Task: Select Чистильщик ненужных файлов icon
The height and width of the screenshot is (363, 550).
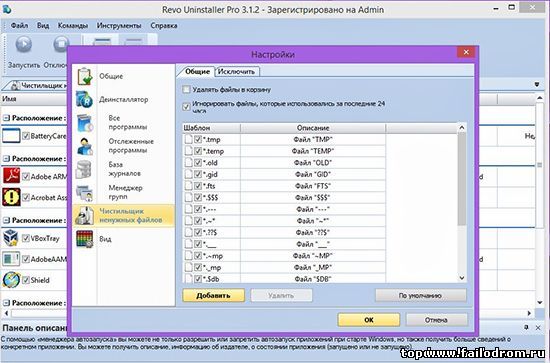Action: [85, 215]
